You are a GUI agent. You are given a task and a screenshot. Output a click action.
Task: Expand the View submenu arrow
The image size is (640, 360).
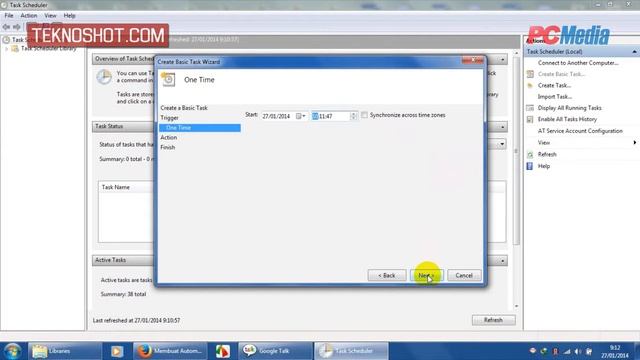(x=635, y=142)
